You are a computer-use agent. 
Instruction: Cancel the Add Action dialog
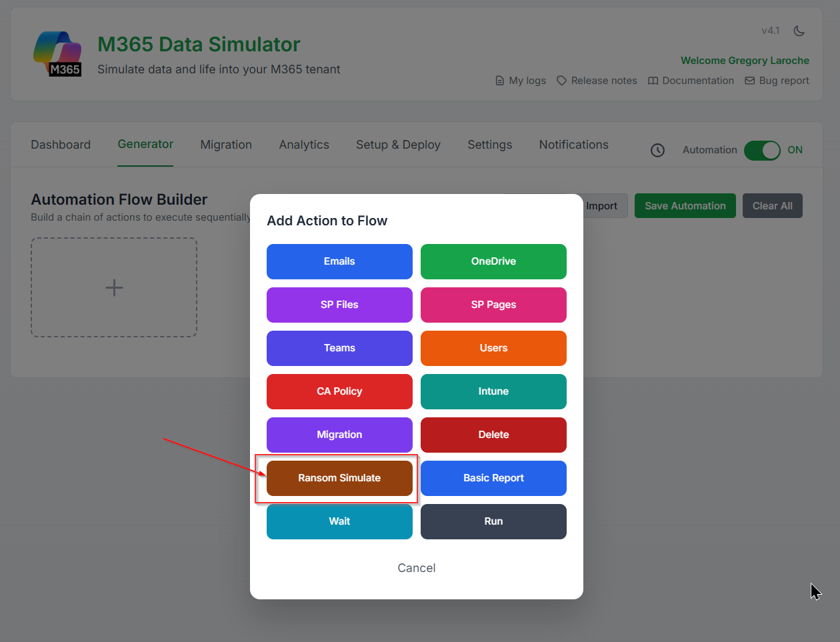[x=416, y=568]
